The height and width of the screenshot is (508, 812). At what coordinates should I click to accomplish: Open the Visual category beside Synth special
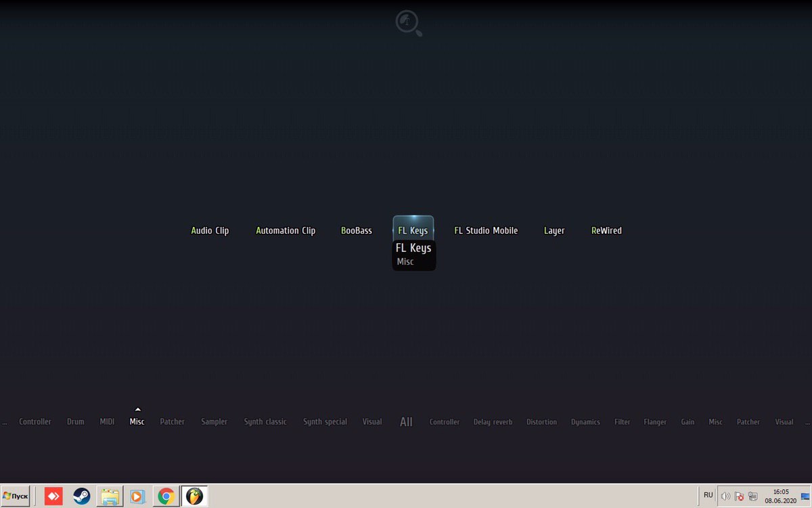click(372, 421)
